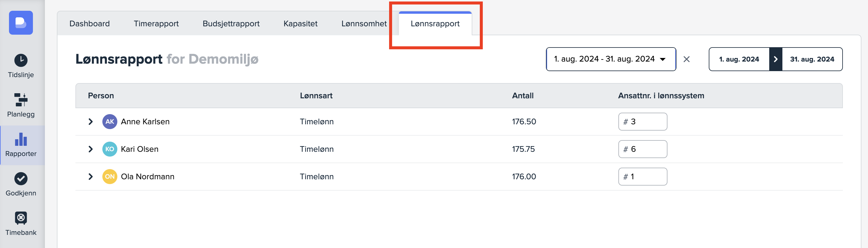Select the Rapporter bar chart icon
The image size is (868, 248).
click(21, 139)
